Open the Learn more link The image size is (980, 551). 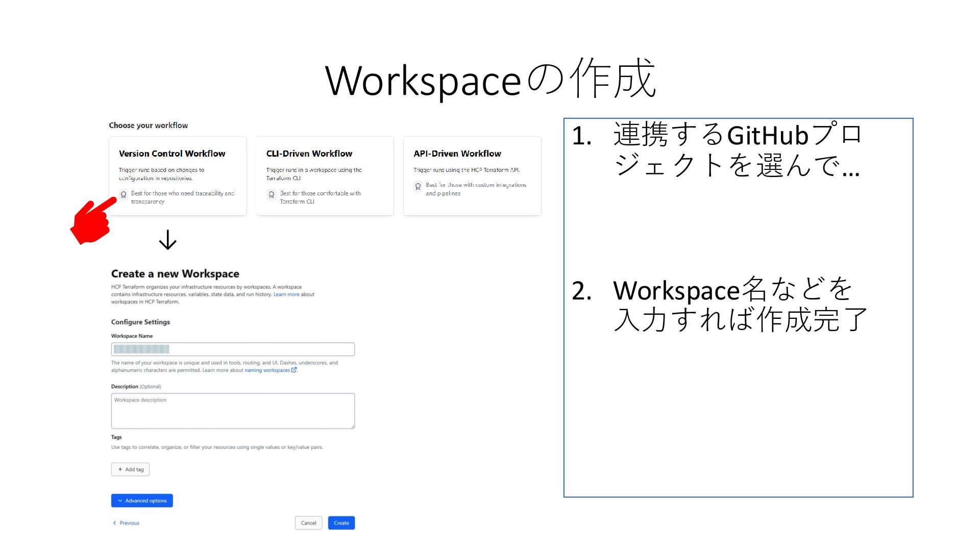click(x=286, y=294)
